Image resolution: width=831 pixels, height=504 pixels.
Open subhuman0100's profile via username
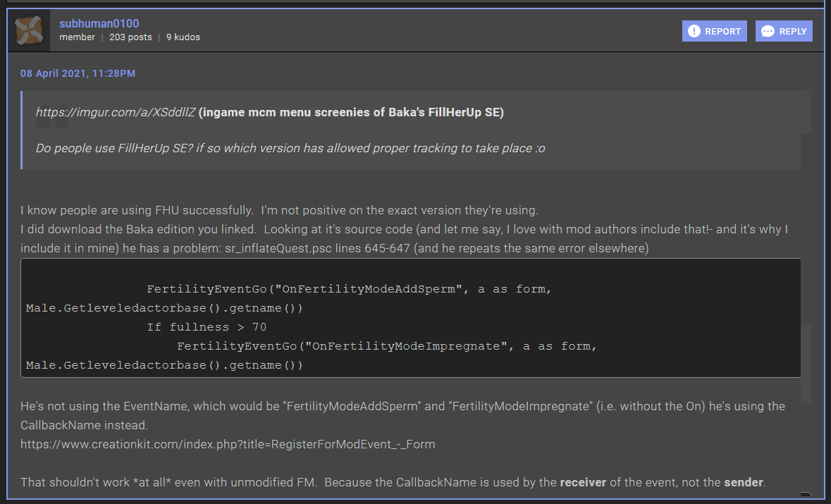point(99,23)
